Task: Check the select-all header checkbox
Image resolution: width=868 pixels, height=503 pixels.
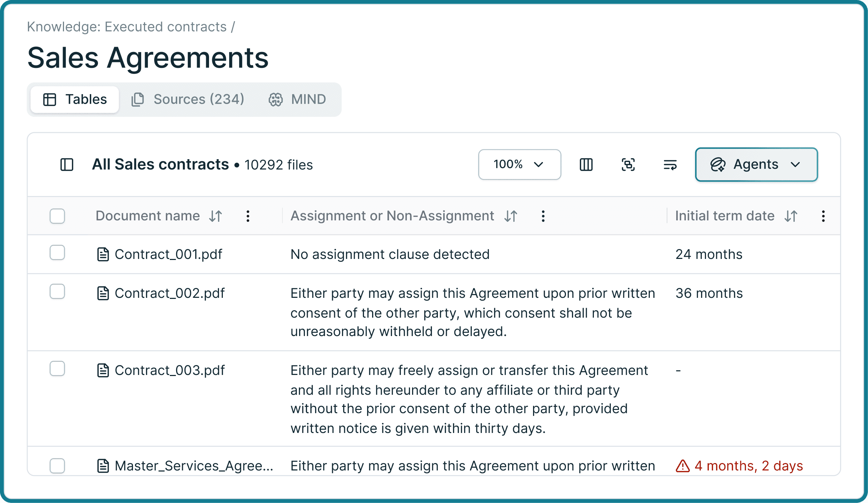Action: pos(57,216)
